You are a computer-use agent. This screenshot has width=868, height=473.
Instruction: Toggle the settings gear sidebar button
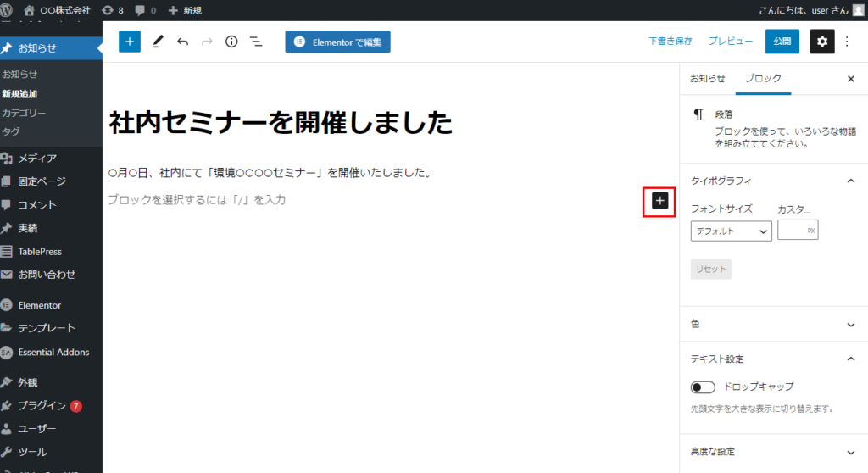point(822,42)
